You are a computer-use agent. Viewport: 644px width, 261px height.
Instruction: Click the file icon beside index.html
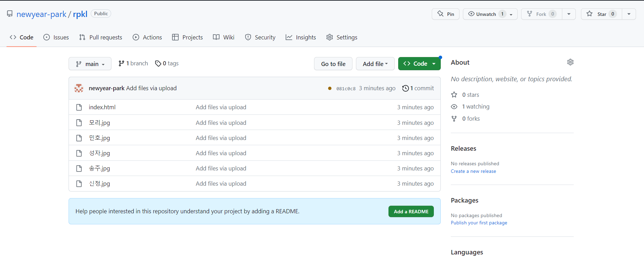[79, 107]
